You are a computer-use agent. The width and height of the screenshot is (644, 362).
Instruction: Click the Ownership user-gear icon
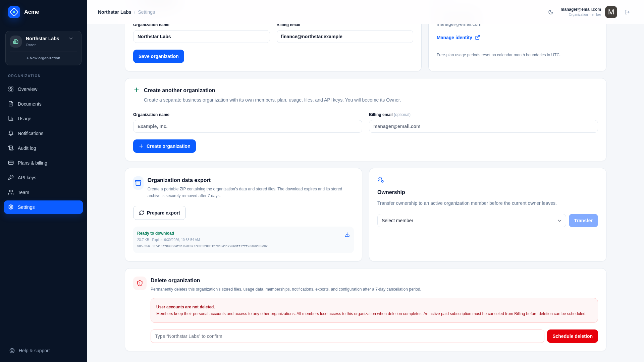(381, 180)
